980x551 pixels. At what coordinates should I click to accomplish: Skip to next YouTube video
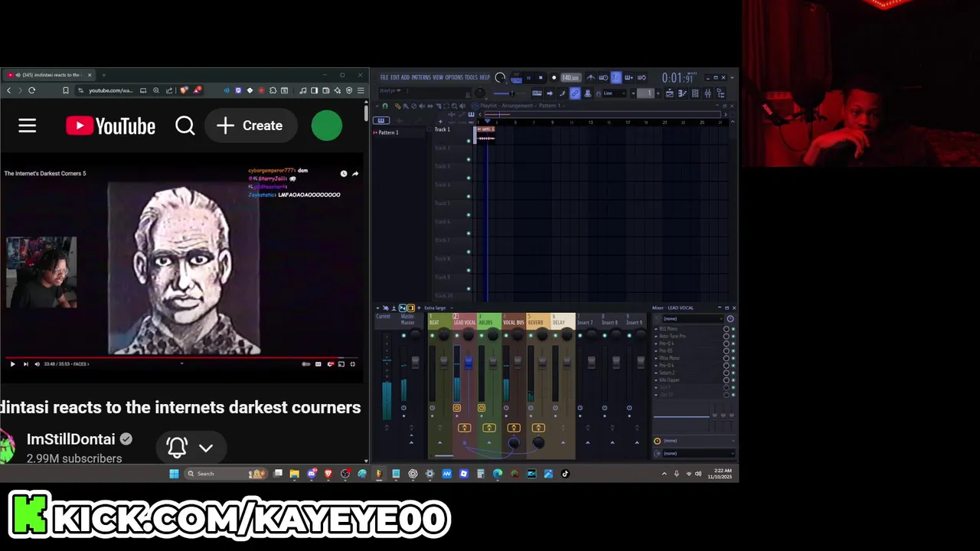click(x=25, y=364)
